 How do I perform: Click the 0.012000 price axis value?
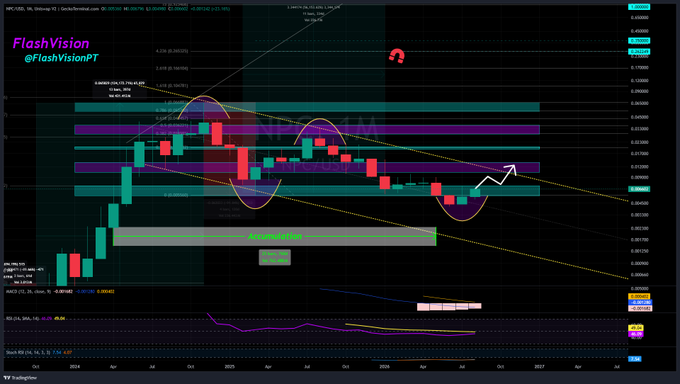[640, 167]
